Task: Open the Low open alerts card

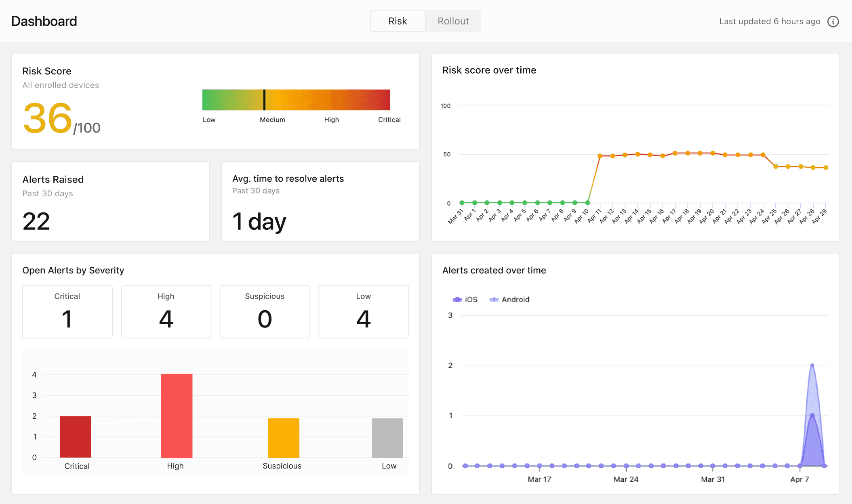Action: 364,311
